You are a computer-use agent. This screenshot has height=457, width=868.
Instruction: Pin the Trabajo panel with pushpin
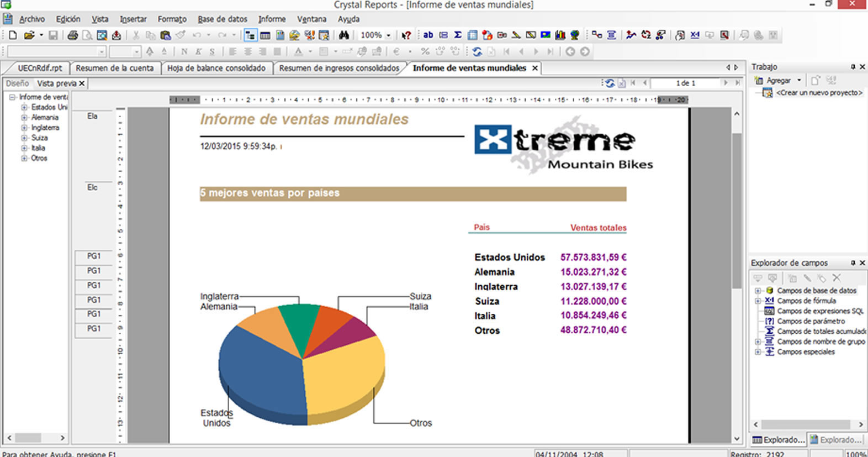coord(853,67)
